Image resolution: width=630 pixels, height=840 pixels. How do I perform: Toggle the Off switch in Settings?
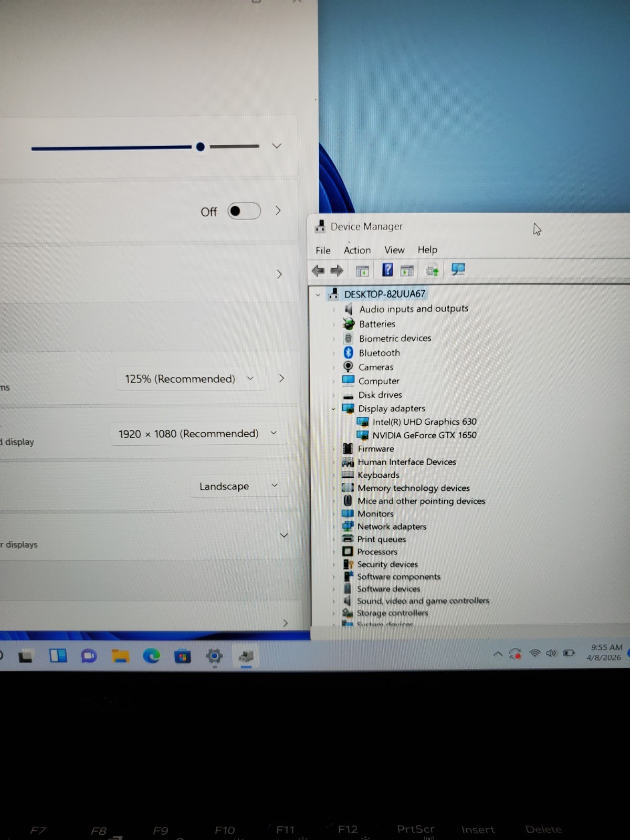[x=244, y=211]
